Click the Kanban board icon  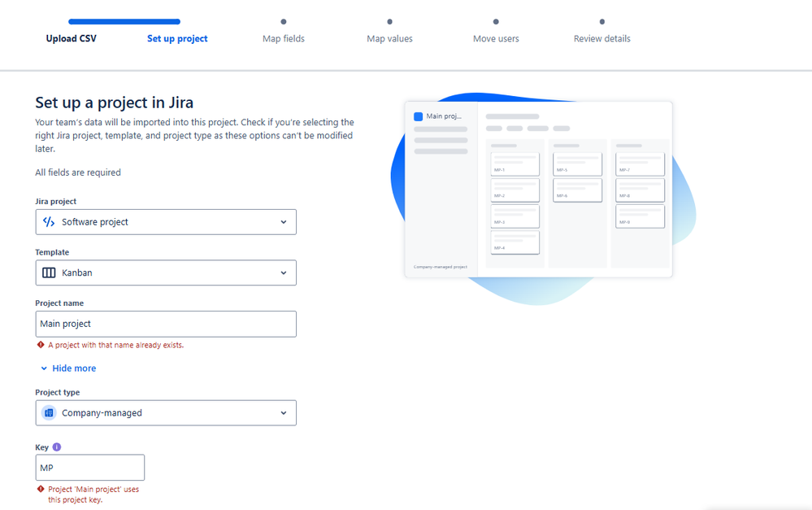pos(49,272)
